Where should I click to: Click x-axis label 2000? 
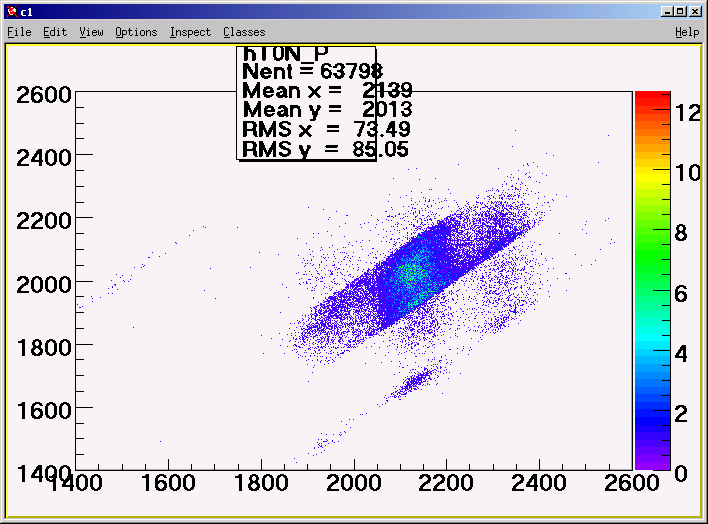pyautogui.click(x=354, y=483)
